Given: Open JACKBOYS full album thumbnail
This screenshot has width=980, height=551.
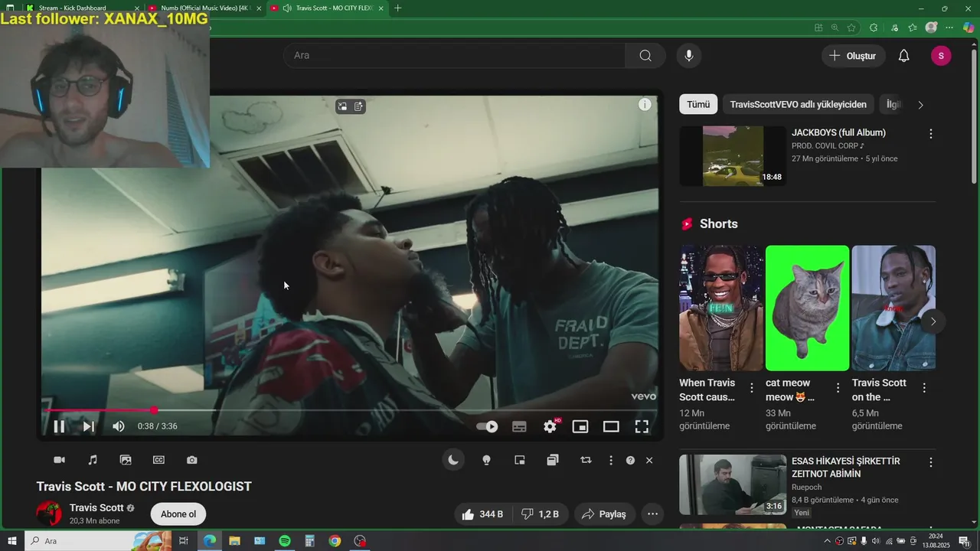Looking at the screenshot, I should [733, 156].
